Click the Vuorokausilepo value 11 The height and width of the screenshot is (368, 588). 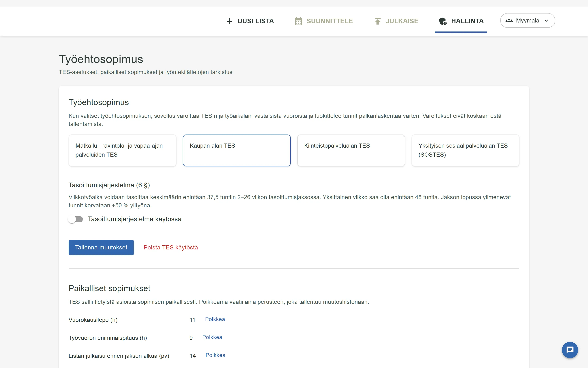(x=193, y=320)
